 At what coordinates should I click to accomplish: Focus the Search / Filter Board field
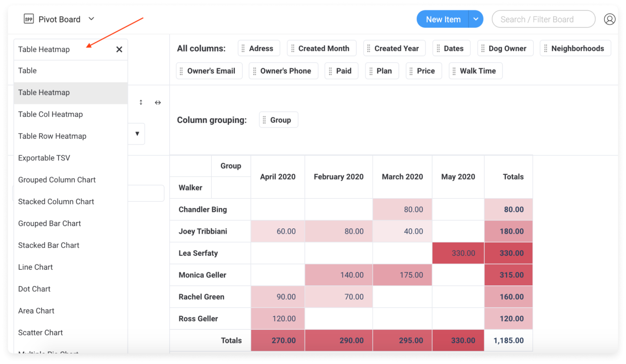pyautogui.click(x=543, y=19)
